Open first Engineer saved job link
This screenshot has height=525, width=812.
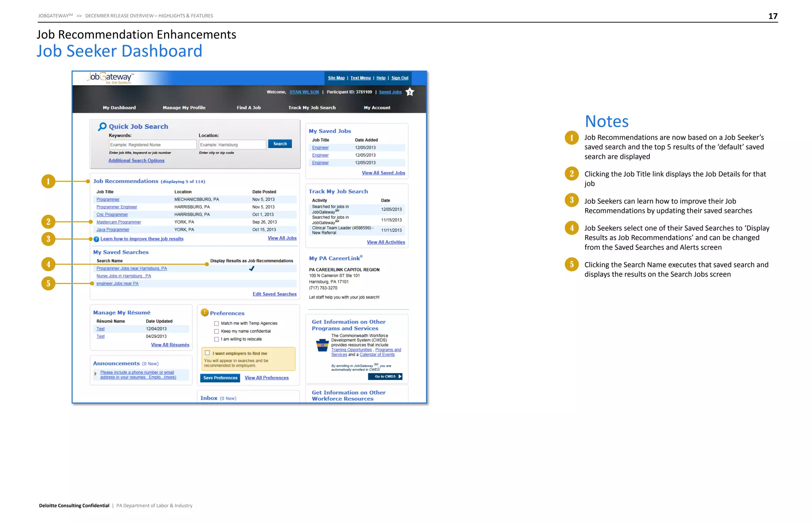click(320, 148)
